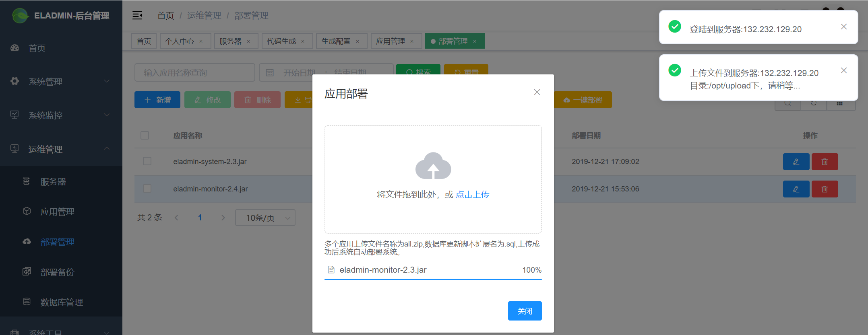The width and height of the screenshot is (868, 335).
Task: Open the 10条/页 page size dropdown
Action: [x=265, y=218]
